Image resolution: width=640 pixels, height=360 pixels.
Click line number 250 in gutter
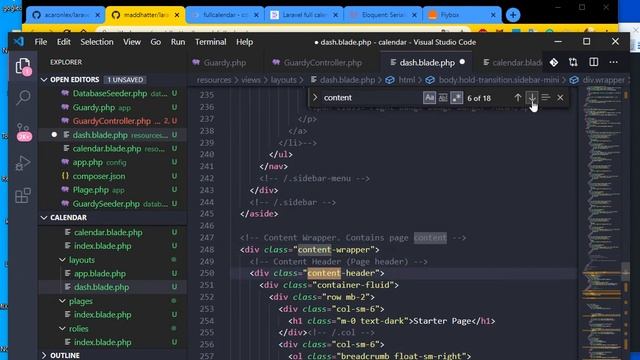[x=207, y=273]
